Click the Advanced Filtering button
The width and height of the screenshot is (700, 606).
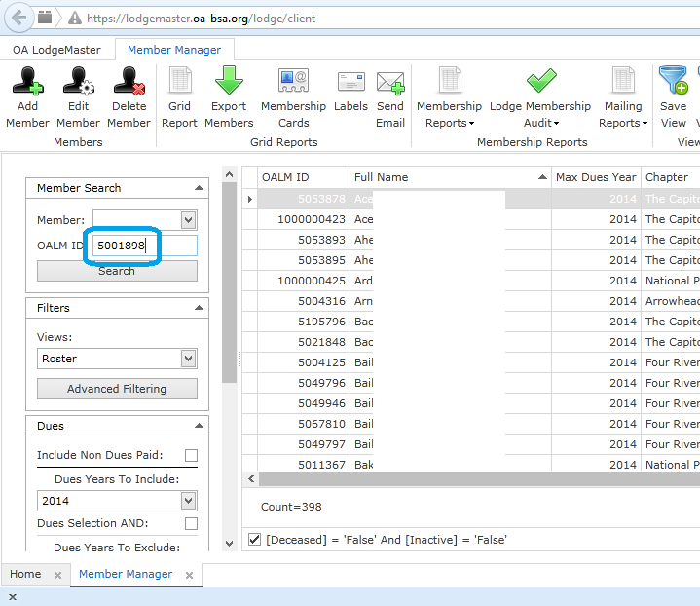point(117,389)
